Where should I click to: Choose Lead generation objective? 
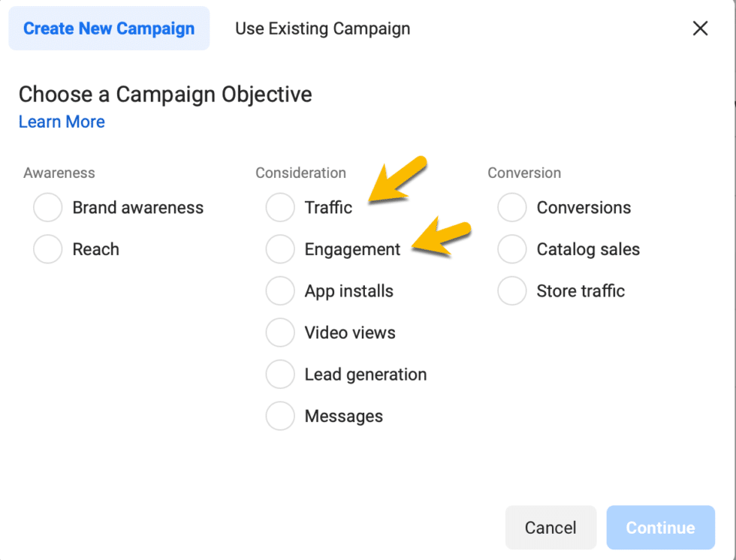tap(280, 375)
